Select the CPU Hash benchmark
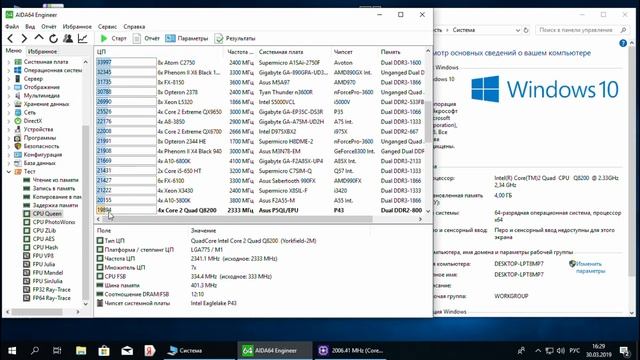640x360 pixels. coord(45,247)
